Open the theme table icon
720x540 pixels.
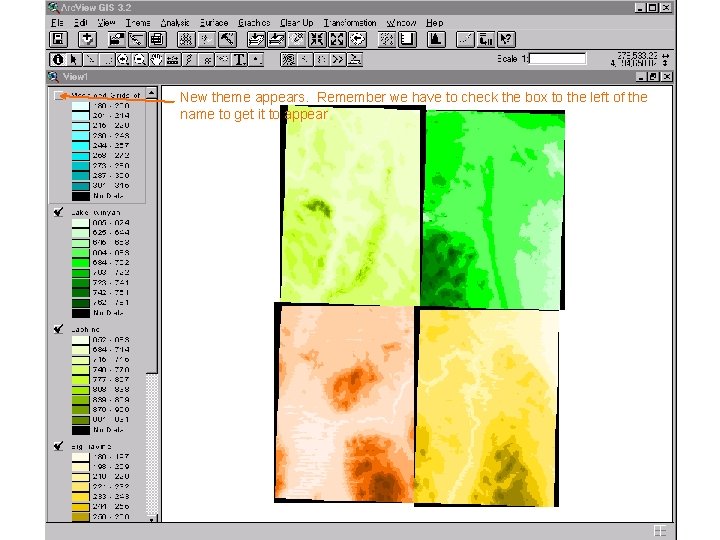pos(157,39)
